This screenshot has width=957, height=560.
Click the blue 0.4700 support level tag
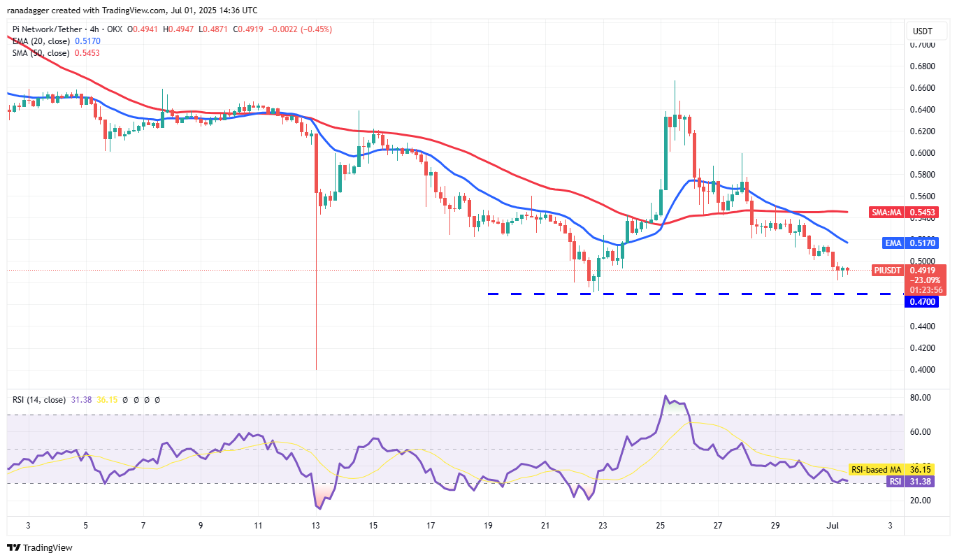pos(922,302)
